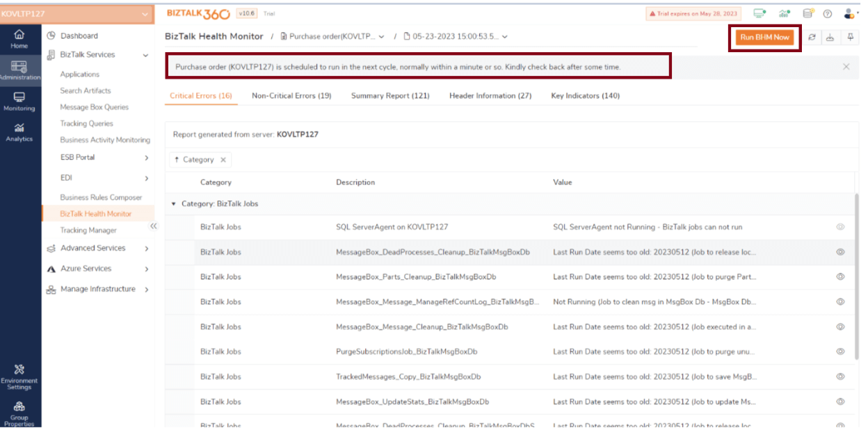Screen dimensions: 868x428
Task: Open the Analytics section icon
Action: pyautogui.click(x=19, y=132)
